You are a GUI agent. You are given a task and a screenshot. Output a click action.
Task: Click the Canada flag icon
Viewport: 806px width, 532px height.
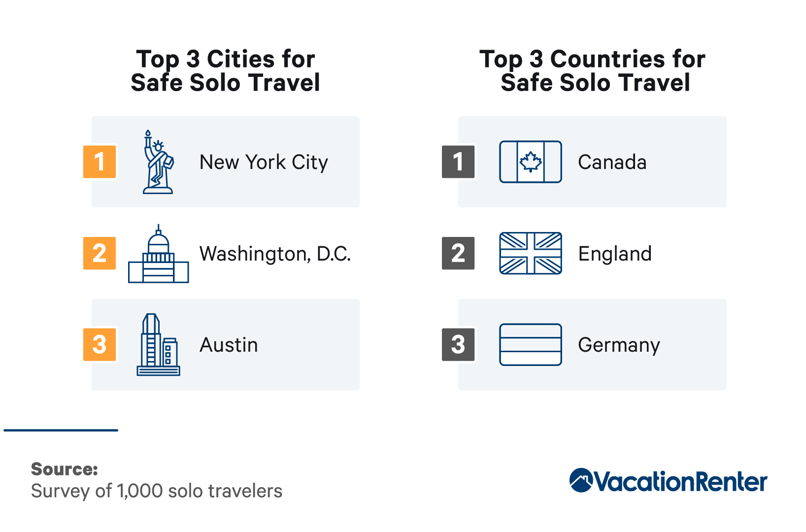click(x=531, y=162)
